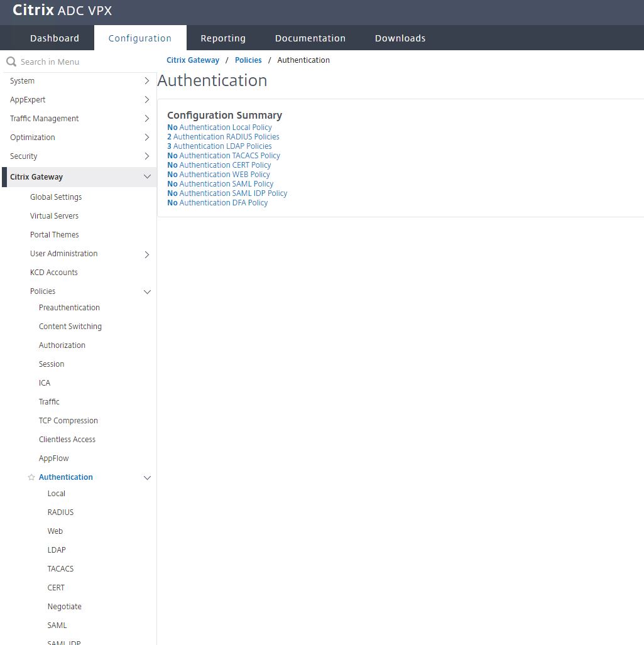Expand the Optimization menu chevron
This screenshot has height=645, width=644.
146,138
